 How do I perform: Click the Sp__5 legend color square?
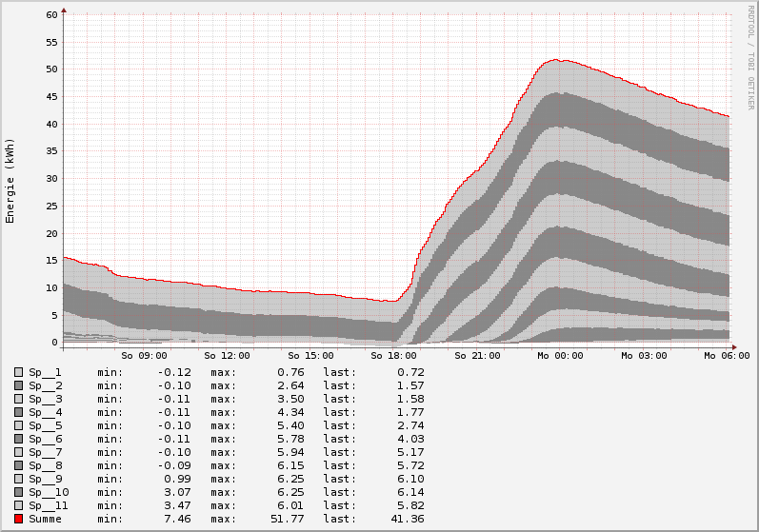18,425
